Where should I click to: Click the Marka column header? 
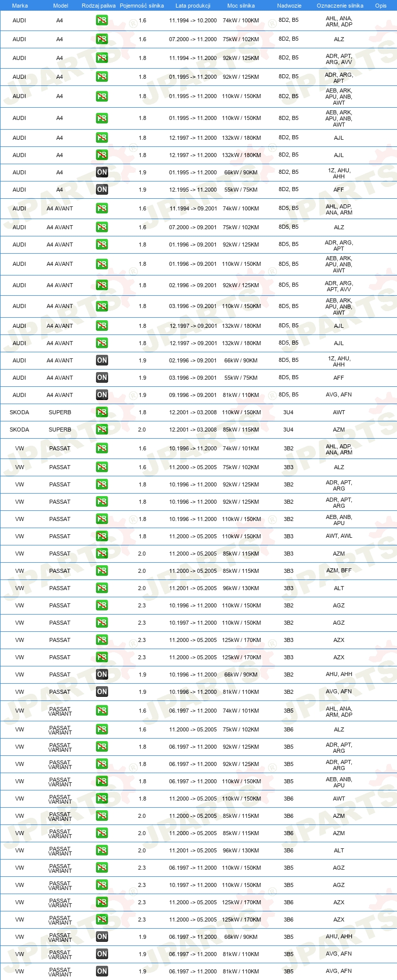20,6
